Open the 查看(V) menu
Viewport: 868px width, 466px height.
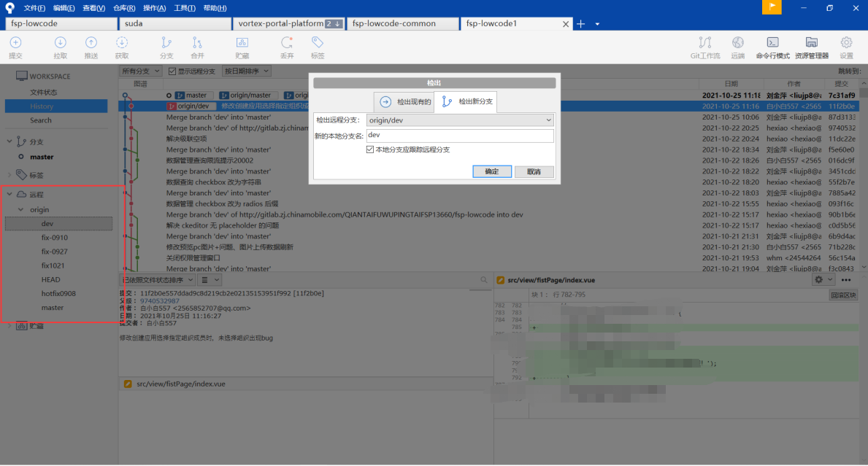coord(93,8)
